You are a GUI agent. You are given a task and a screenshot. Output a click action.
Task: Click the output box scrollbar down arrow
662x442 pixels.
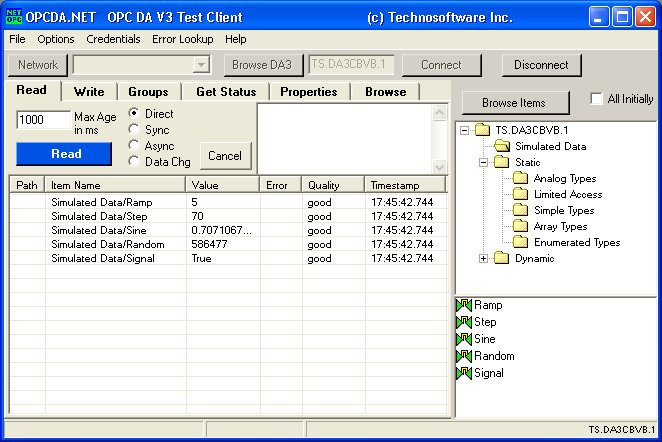pyautogui.click(x=440, y=167)
